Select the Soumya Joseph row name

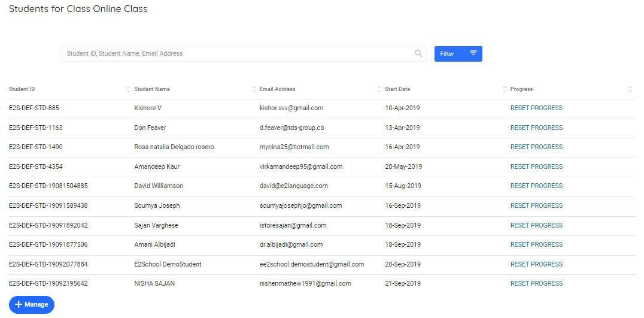point(157,206)
